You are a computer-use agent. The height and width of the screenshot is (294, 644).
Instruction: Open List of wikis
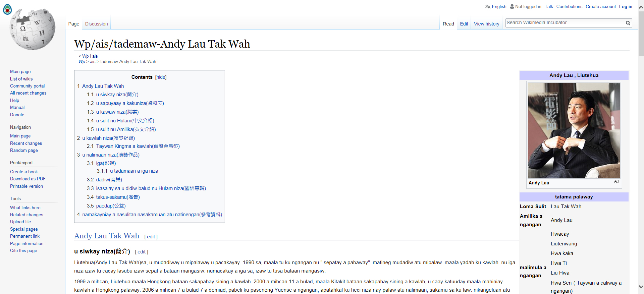click(21, 79)
